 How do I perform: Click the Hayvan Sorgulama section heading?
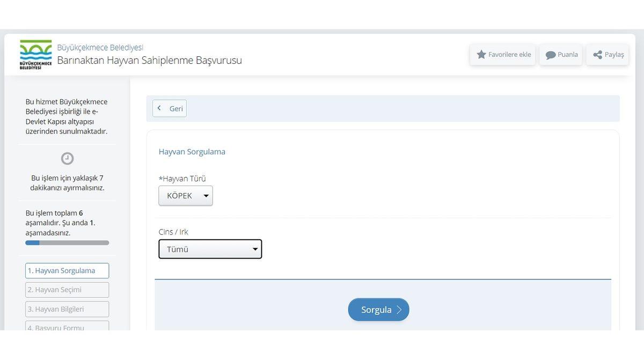tap(192, 151)
